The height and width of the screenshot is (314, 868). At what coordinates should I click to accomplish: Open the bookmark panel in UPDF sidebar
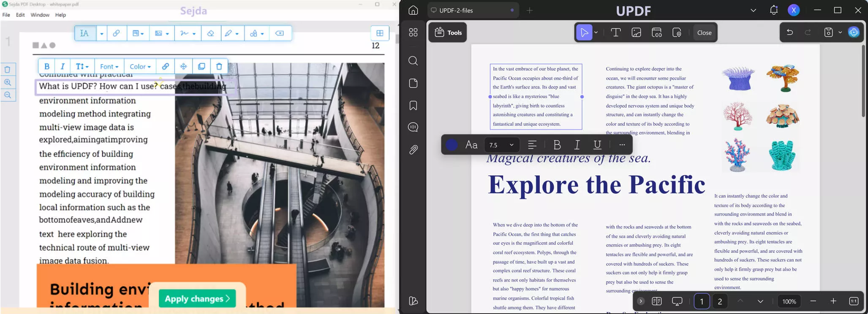413,106
